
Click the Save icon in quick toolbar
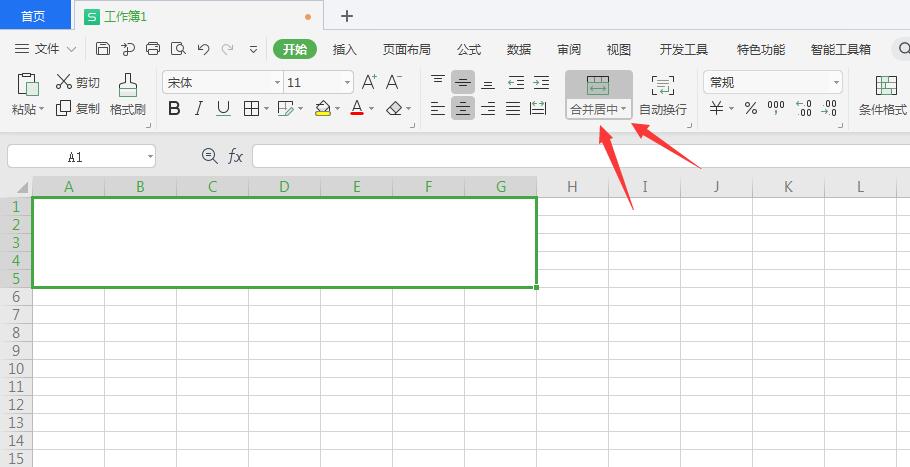pyautogui.click(x=103, y=49)
